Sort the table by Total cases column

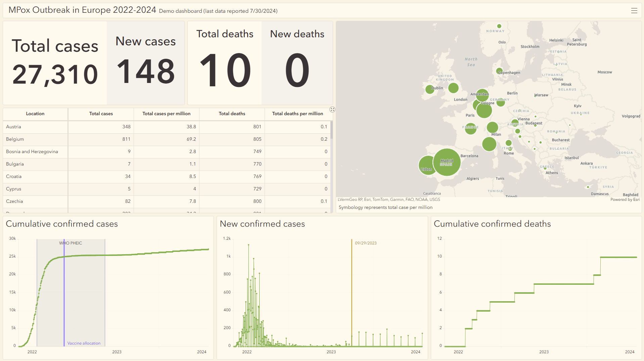tap(101, 114)
